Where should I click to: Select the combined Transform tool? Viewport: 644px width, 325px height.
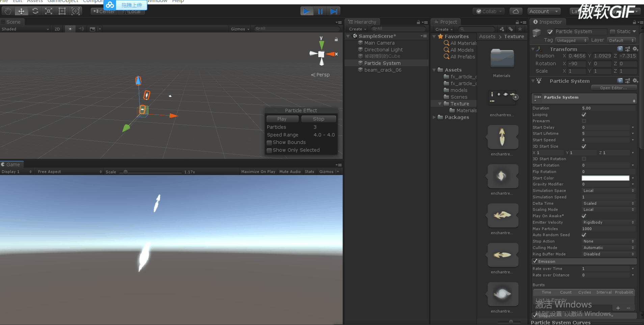coord(76,11)
